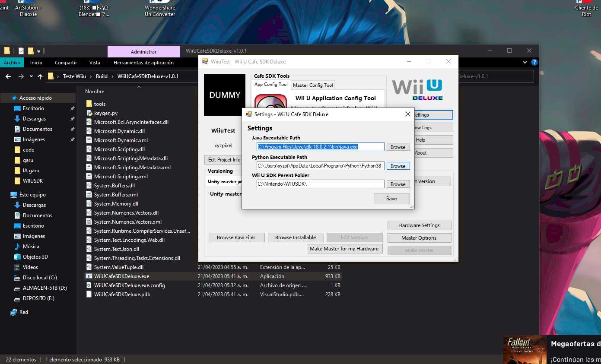601x364 pixels.
Task: Click the Build segment in the address bar
Action: [102, 76]
